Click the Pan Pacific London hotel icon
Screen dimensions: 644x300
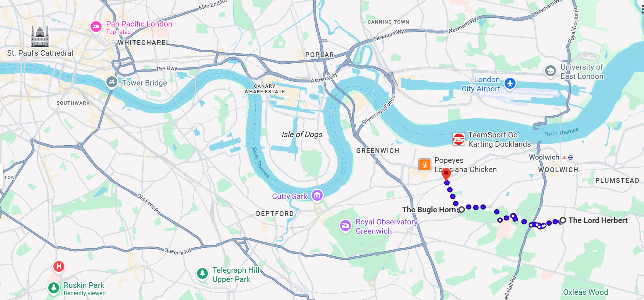96,27
